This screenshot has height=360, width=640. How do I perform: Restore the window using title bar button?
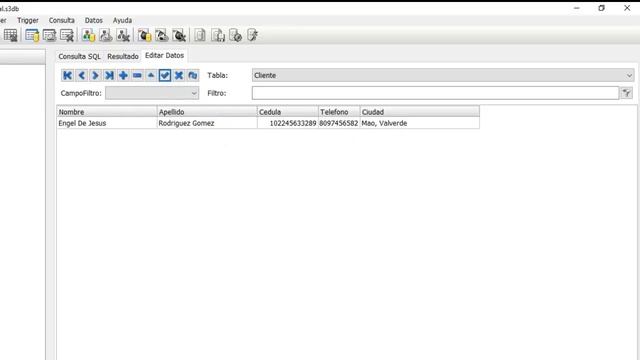(x=602, y=8)
